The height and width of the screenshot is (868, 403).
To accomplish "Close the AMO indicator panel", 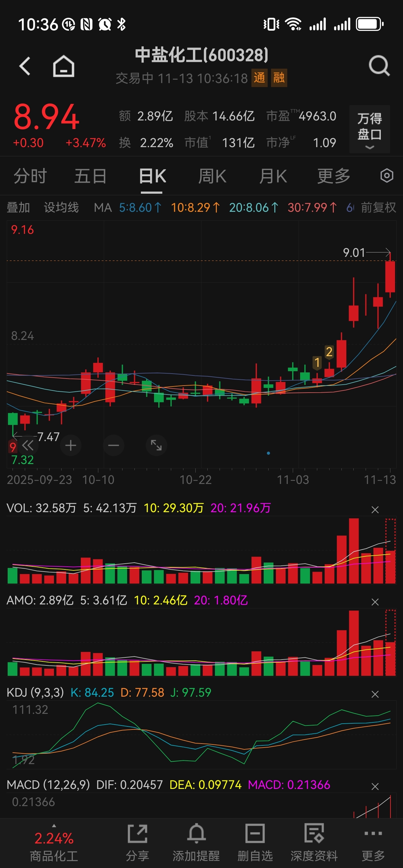I will [375, 602].
